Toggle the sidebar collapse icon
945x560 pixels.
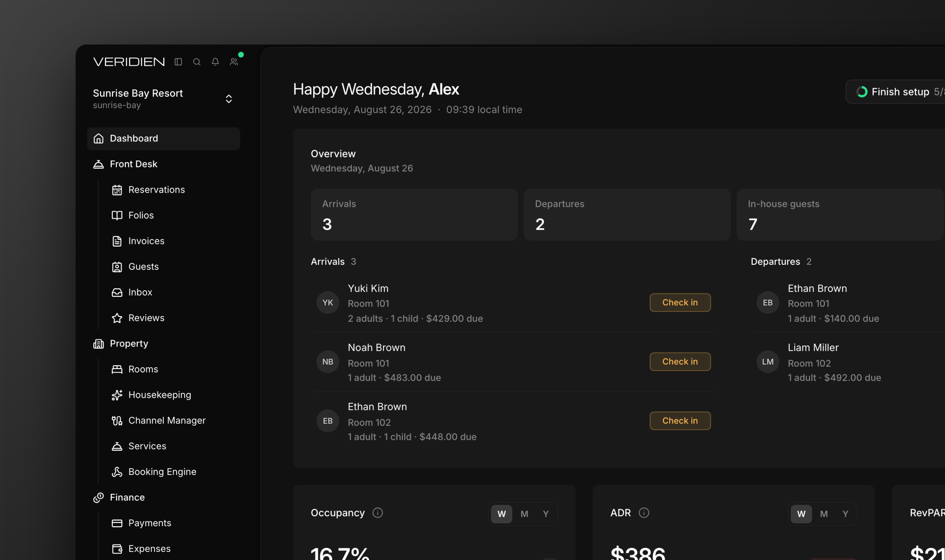[178, 62]
